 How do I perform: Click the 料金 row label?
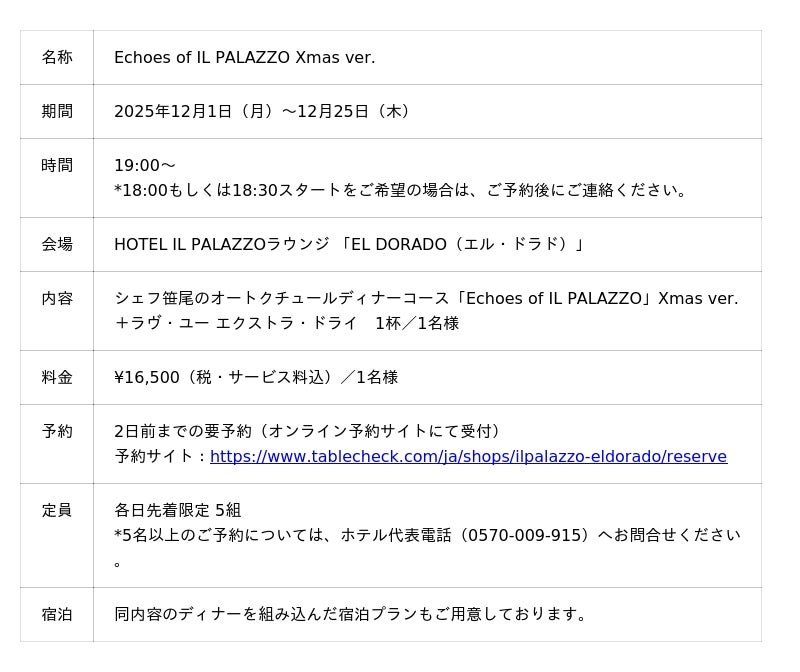point(57,378)
